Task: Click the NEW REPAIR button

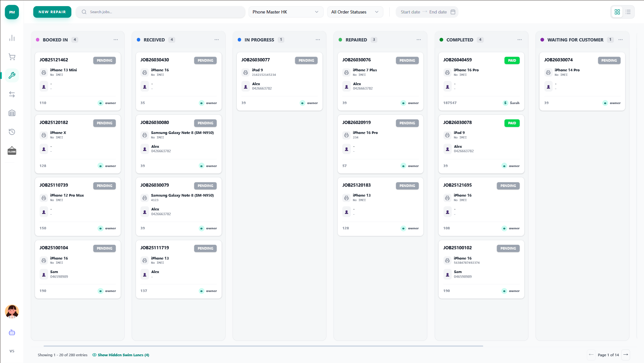Action: 52,12
